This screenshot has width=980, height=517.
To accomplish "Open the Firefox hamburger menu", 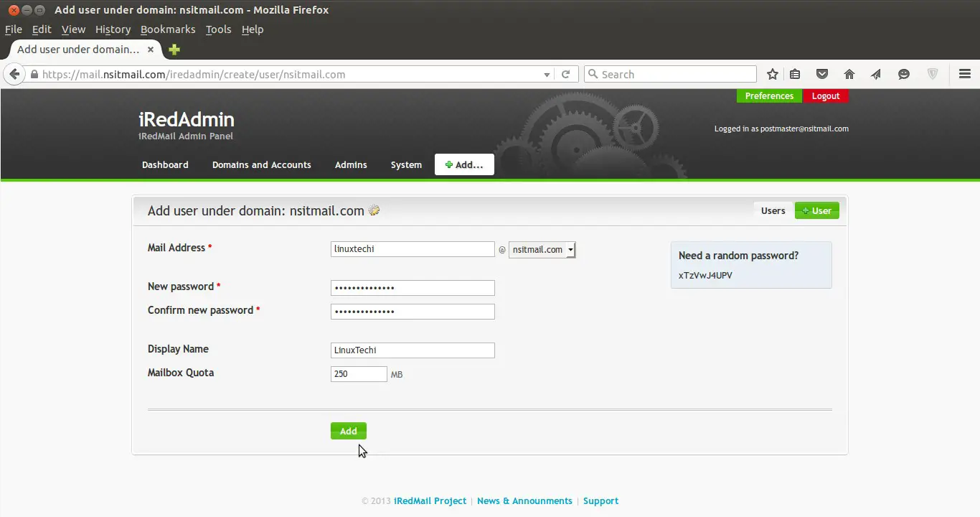I will (964, 74).
